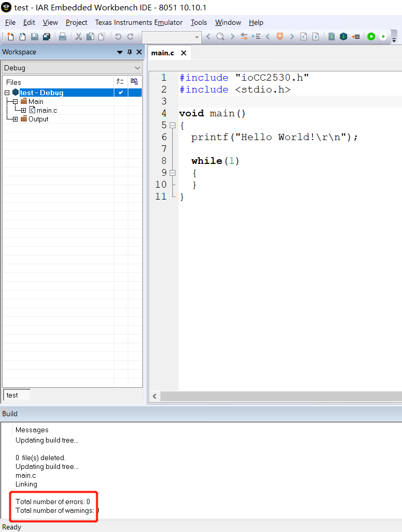Collapse code fold at line 5
Image resolution: width=402 pixels, height=532 pixels.
pos(172,125)
